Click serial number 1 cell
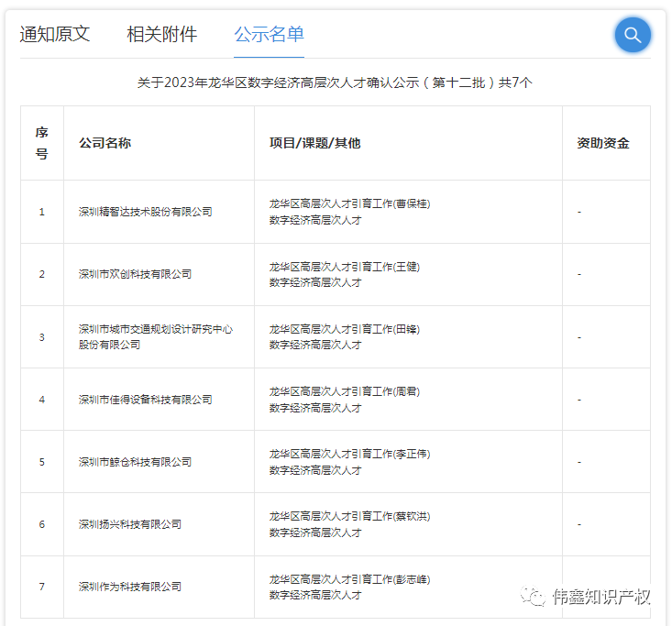The height and width of the screenshot is (626, 672). click(42, 212)
